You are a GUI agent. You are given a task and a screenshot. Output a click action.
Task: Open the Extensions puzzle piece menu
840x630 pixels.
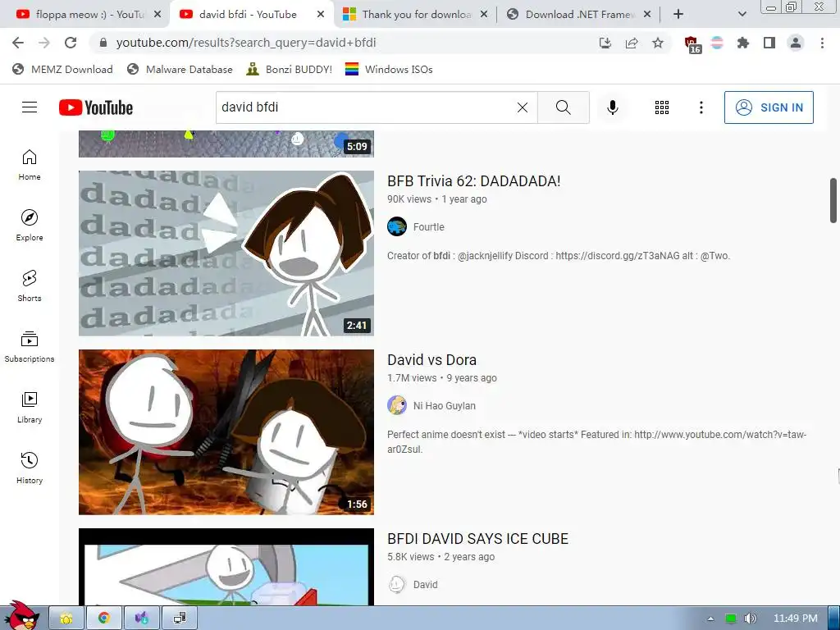pos(743,43)
